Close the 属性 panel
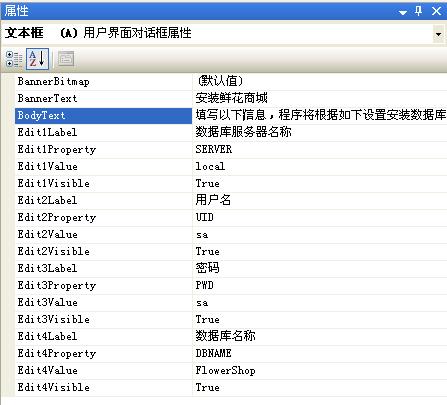Screen dimensions: 447x405 click(x=436, y=11)
